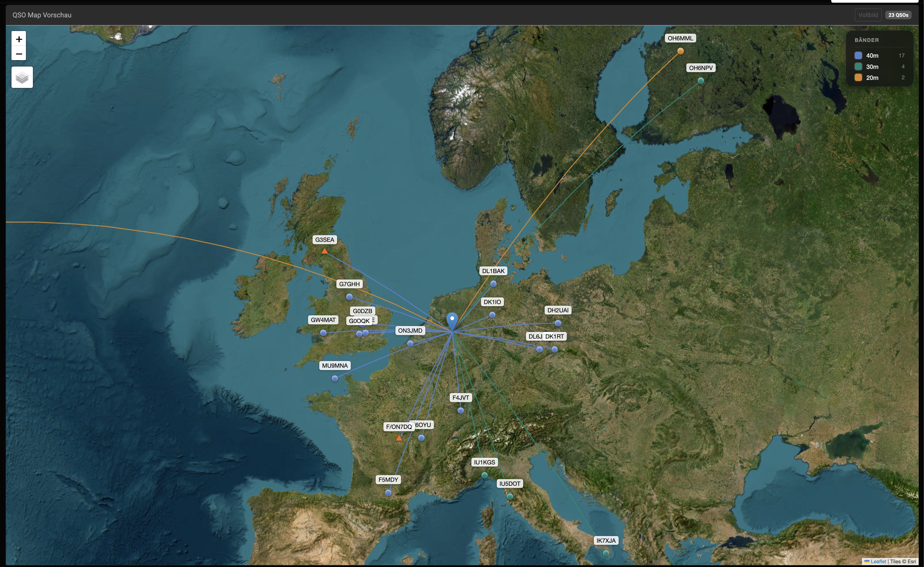Click the ON3JMD blue marker dot

pos(410,344)
